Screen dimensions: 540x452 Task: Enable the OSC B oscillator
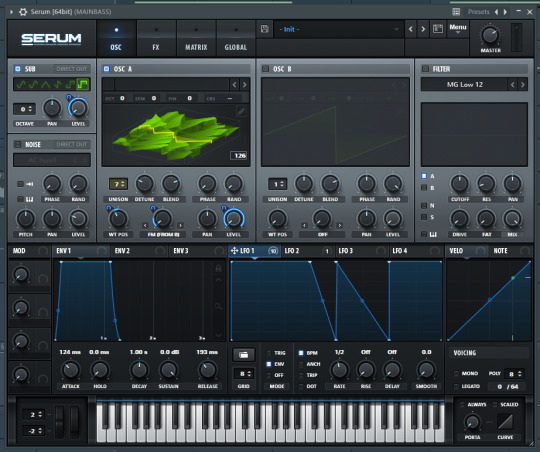pyautogui.click(x=265, y=69)
